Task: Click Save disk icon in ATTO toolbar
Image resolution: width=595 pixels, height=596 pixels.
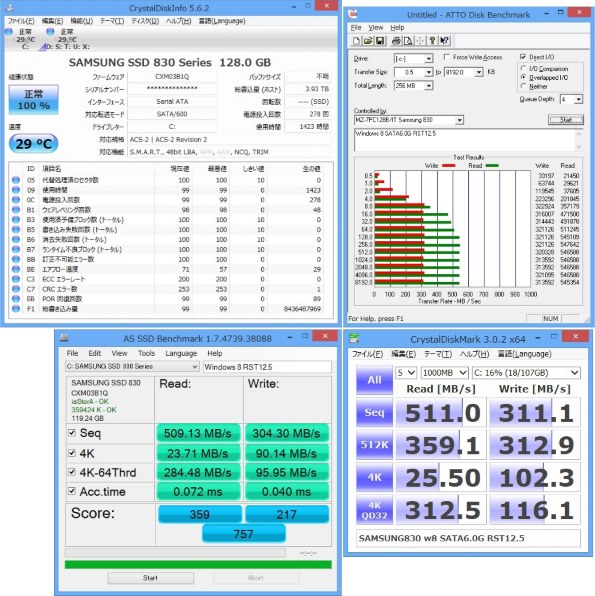Action: coord(380,41)
